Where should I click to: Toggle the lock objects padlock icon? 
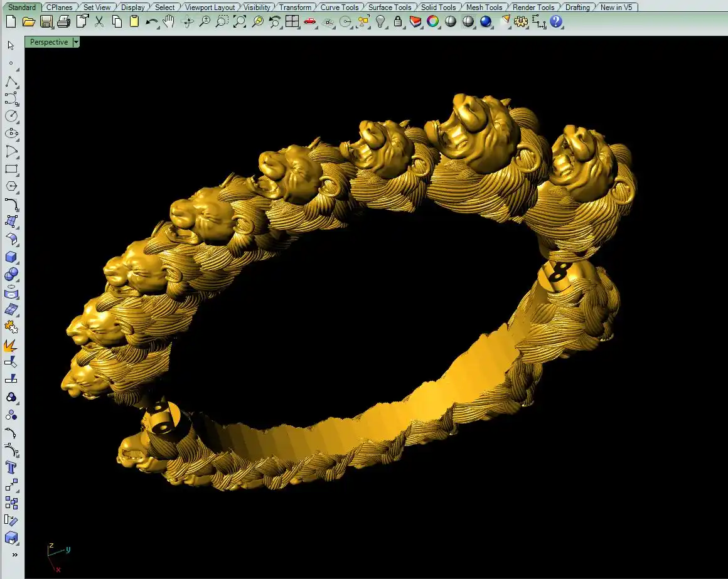pos(398,22)
